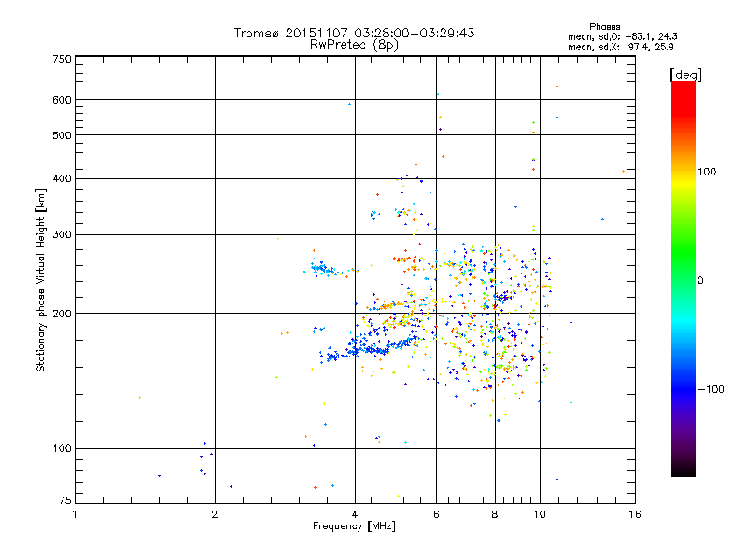Click x-axis tick label '2'
Screen dimensions: 747x560
point(215,514)
